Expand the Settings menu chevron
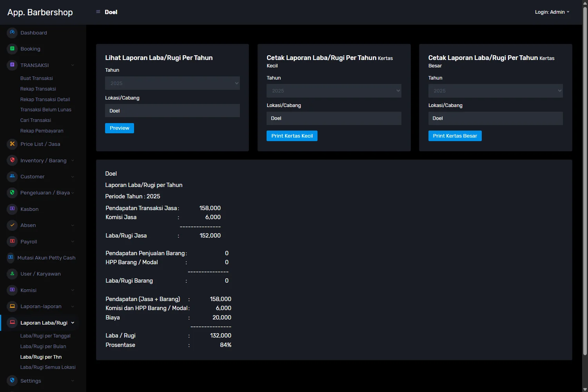This screenshot has height=392, width=588. (73, 381)
